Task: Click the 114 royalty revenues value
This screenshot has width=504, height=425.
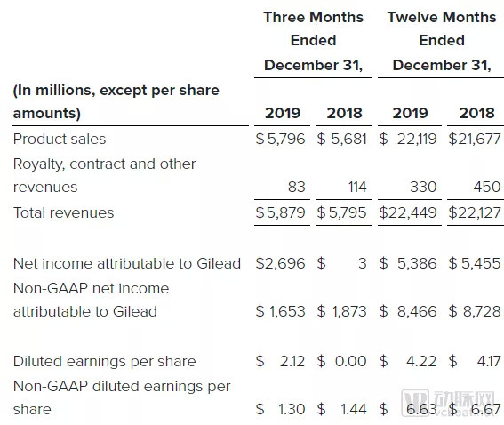Action: (x=357, y=187)
